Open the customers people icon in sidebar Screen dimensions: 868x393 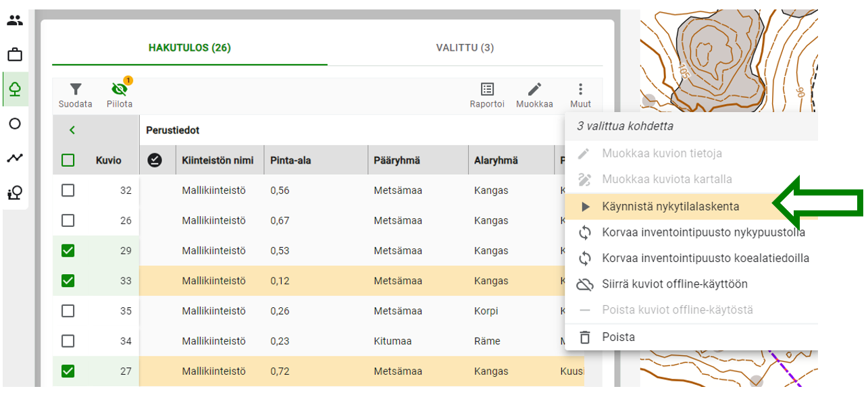click(15, 20)
